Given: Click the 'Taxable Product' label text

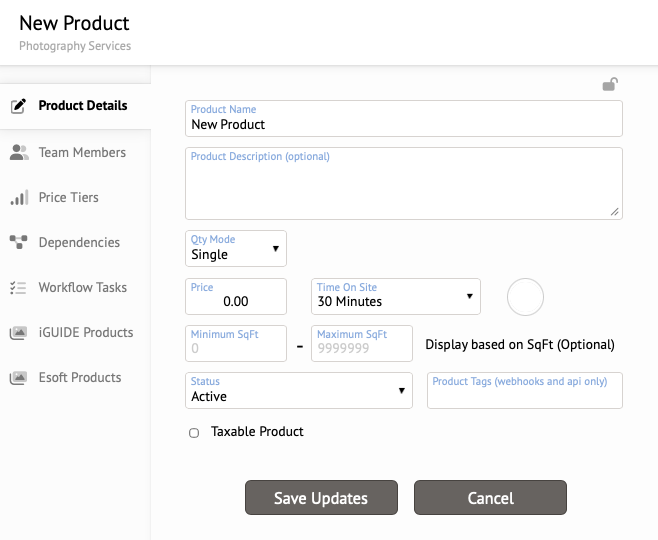Looking at the screenshot, I should pos(257,431).
